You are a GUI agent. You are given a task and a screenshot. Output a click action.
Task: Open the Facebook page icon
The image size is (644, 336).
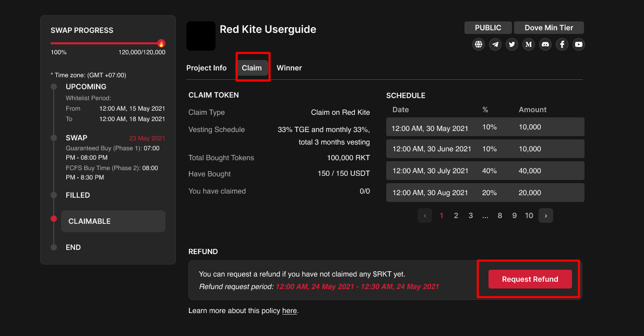pyautogui.click(x=562, y=44)
